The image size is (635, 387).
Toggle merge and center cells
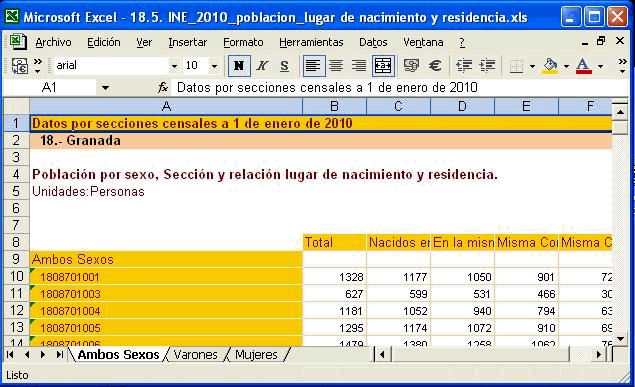tap(383, 66)
